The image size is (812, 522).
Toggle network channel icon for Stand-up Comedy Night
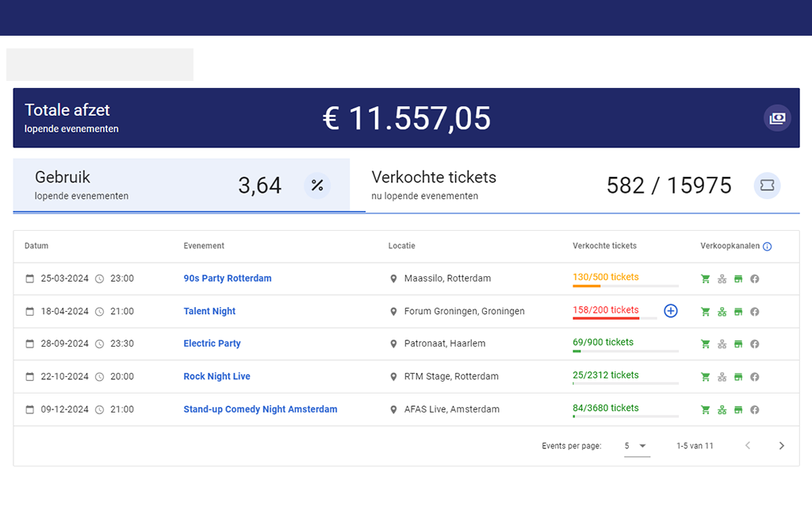pos(722,410)
